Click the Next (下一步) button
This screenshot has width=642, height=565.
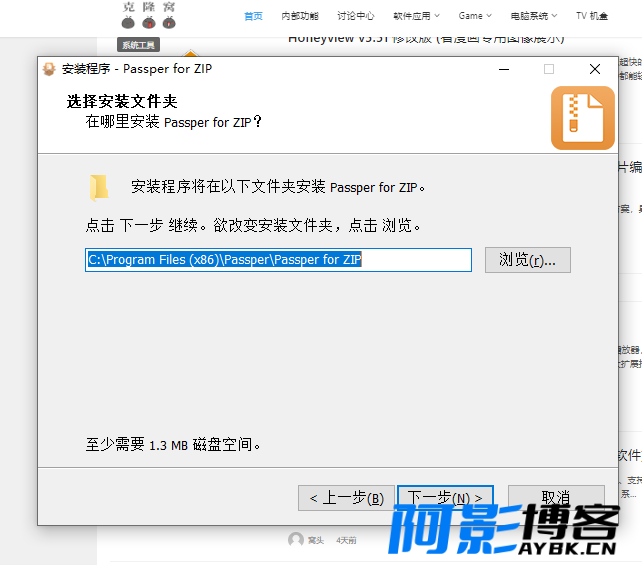click(x=445, y=497)
